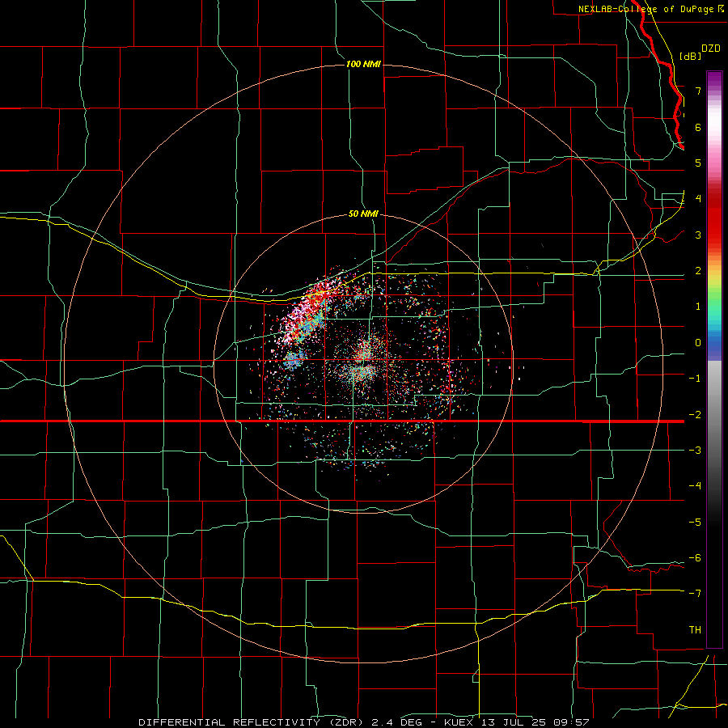Click the 'TH' threshold label on scale
This screenshot has height=728, width=728.
[695, 630]
